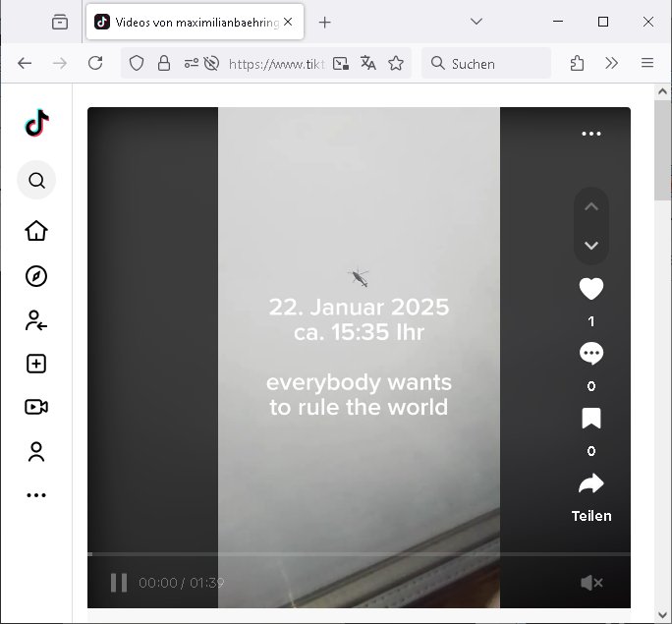Click the video progress bar
The width and height of the screenshot is (672, 624).
(x=359, y=554)
